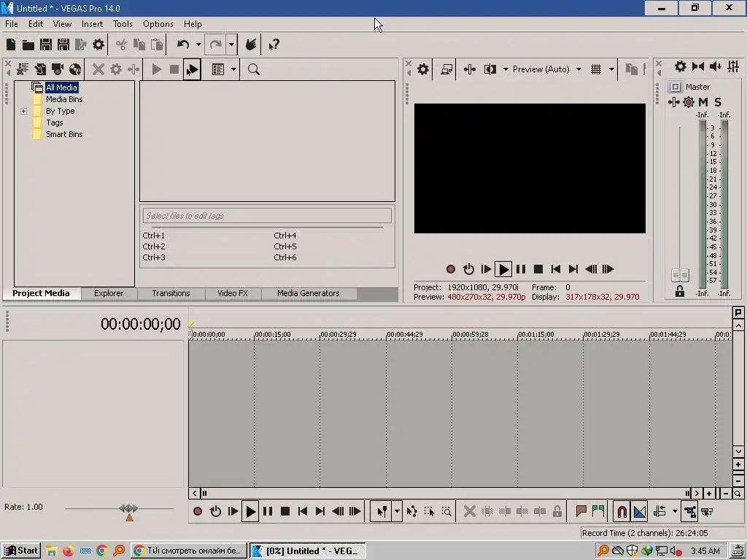Viewport: 747px width, 560px height.
Task: Adjust the Master volume fader handle
Action: click(x=680, y=275)
